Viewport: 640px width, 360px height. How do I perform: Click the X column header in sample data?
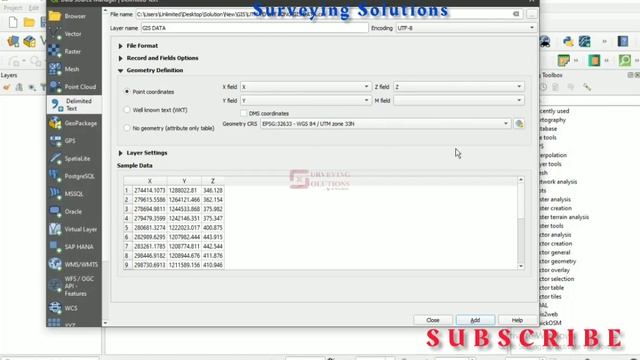coord(150,181)
